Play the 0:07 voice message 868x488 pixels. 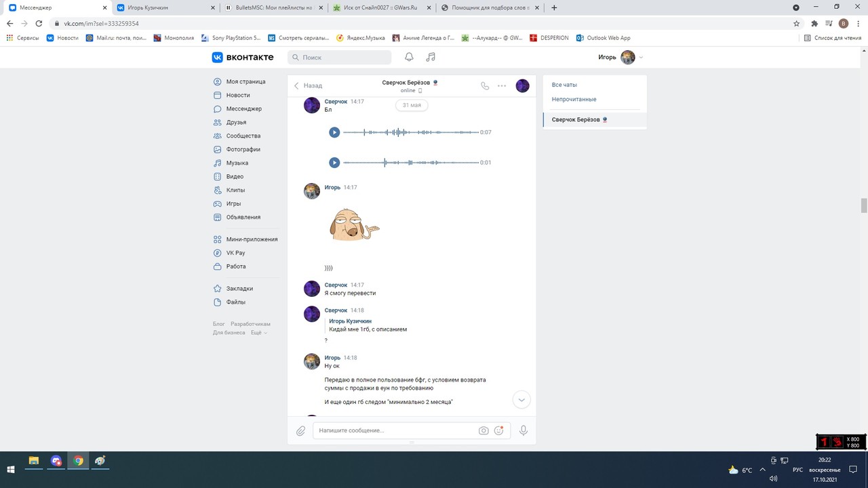pyautogui.click(x=334, y=132)
